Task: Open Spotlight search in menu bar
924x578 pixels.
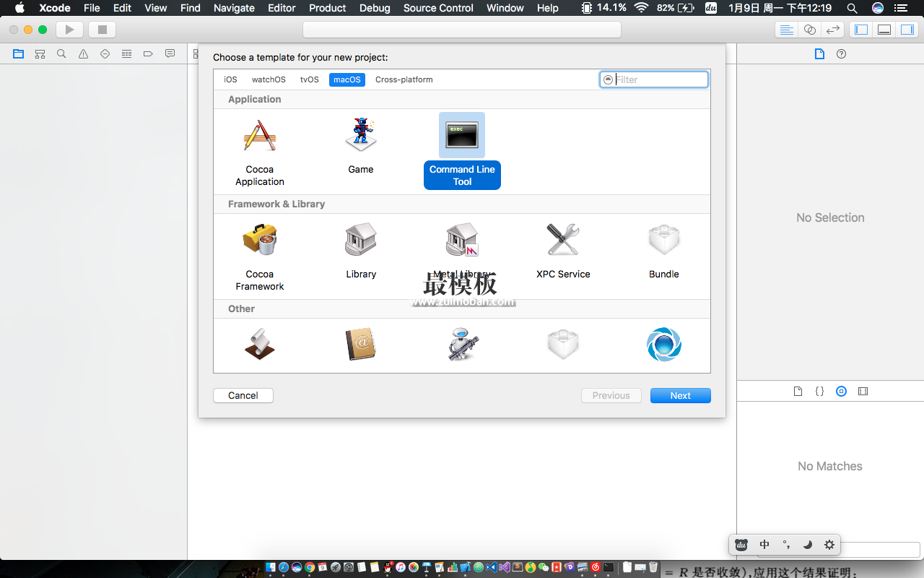Action: coord(853,8)
